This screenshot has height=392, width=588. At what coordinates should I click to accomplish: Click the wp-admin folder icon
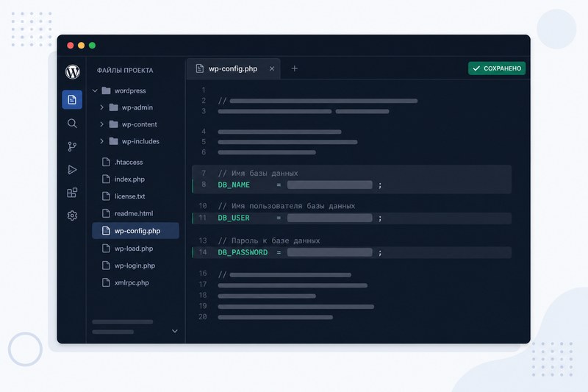point(113,107)
